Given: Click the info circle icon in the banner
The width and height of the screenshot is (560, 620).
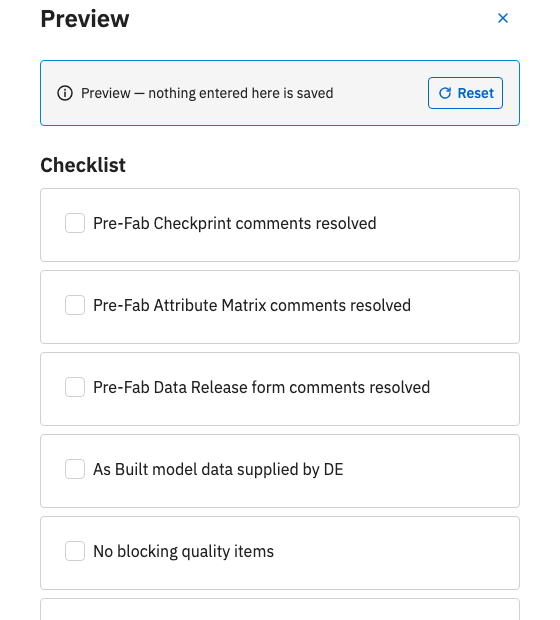Looking at the screenshot, I should coord(65,93).
